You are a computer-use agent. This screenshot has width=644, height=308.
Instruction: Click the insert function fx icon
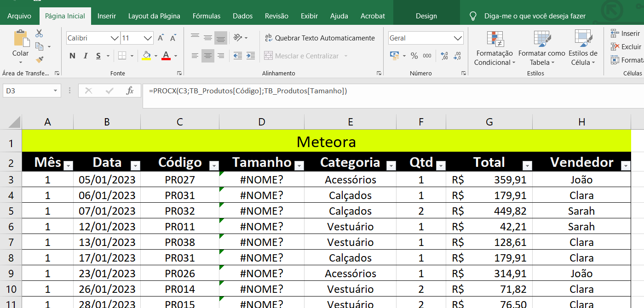(130, 91)
